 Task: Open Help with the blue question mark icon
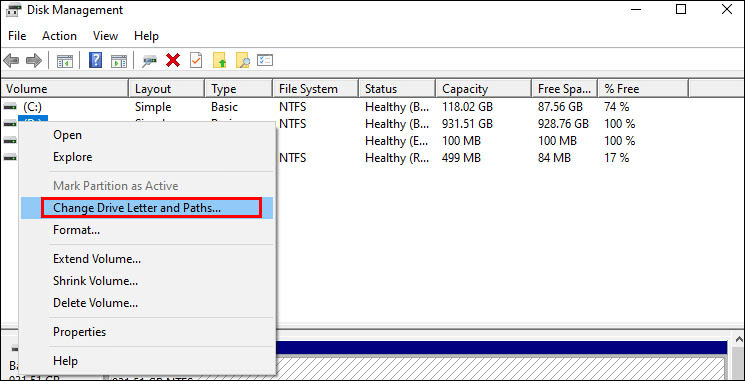pyautogui.click(x=96, y=60)
